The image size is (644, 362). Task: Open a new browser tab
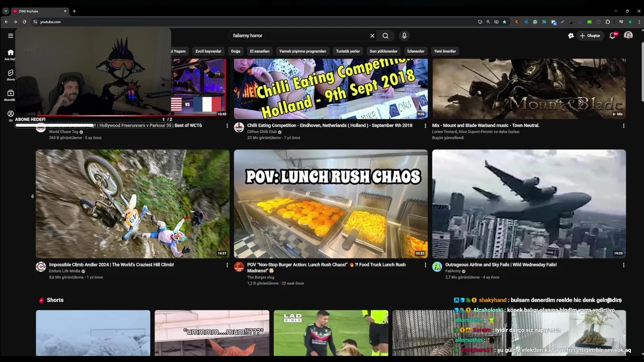coord(74,11)
